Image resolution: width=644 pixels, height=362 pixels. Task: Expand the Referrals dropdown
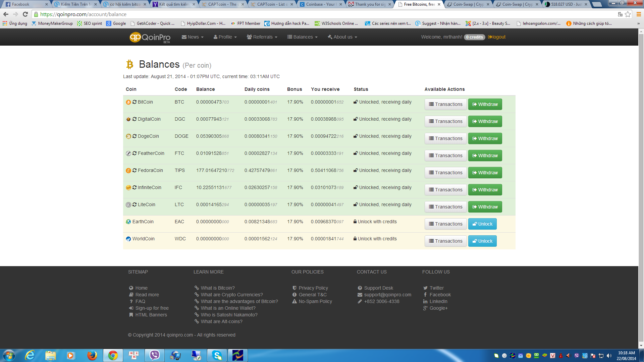(262, 37)
